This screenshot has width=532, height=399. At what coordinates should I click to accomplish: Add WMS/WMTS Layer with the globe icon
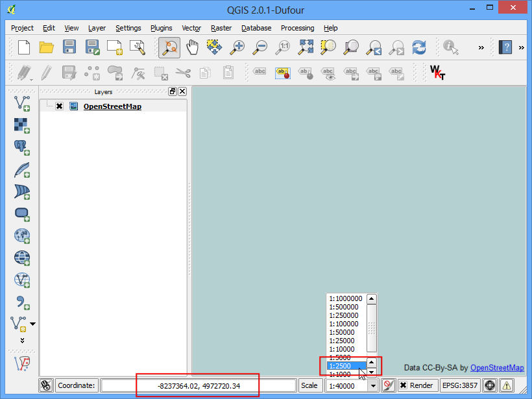22,236
